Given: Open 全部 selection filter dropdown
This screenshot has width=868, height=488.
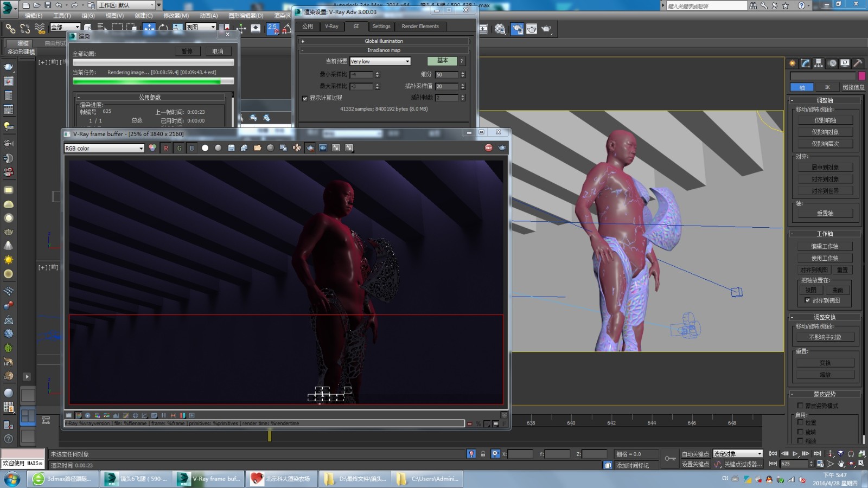Looking at the screenshot, I should [x=65, y=27].
